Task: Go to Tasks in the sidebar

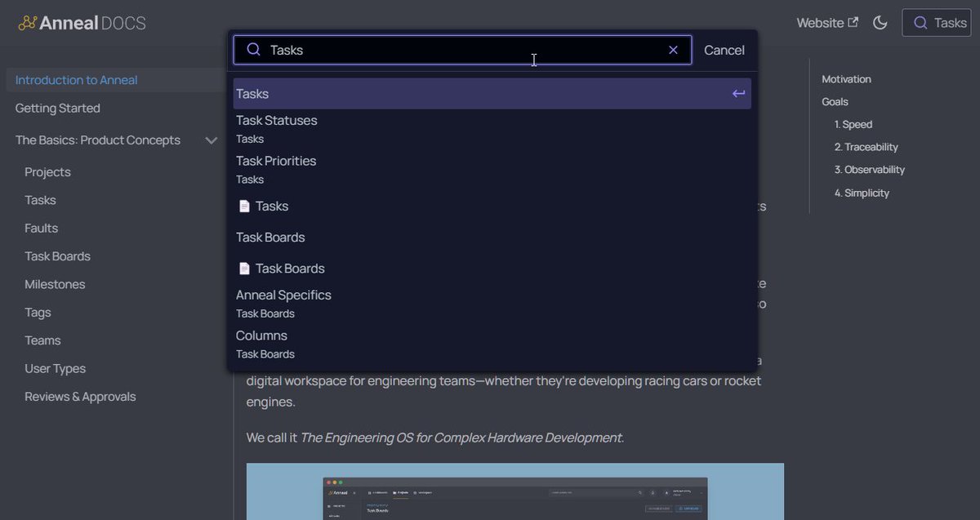Action: pos(40,200)
